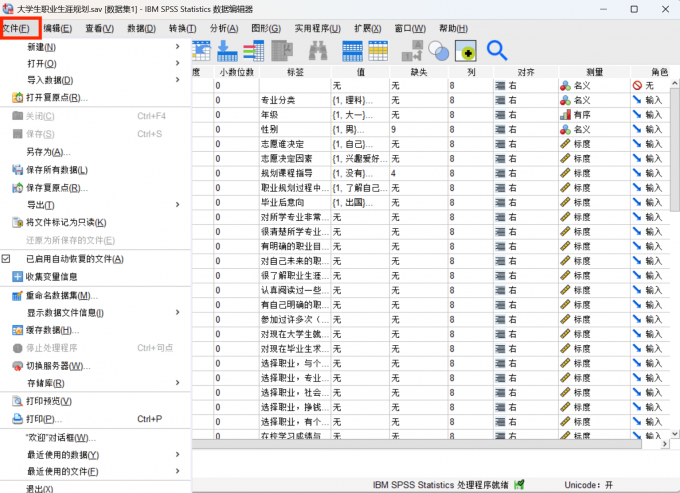Open the 帮助(H) menu

tap(453, 29)
